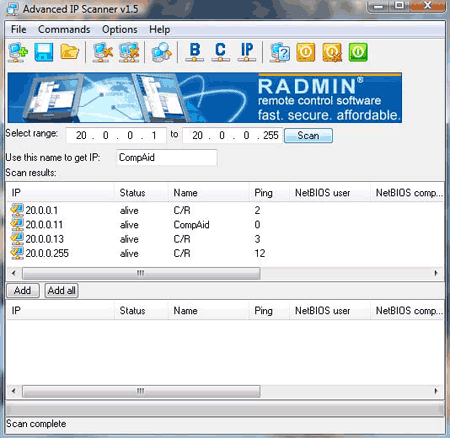Click the Scan button
Image resolution: width=450 pixels, height=438 pixels.
[308, 136]
